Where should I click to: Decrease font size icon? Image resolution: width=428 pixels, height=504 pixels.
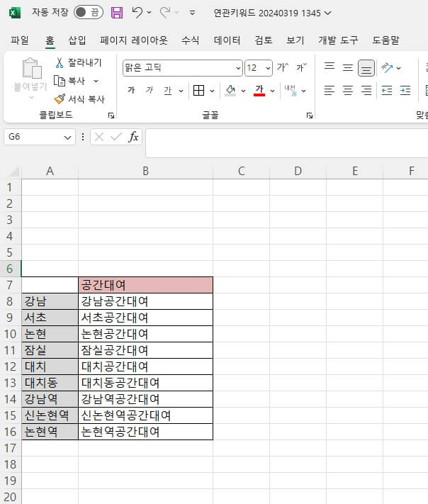(x=301, y=67)
